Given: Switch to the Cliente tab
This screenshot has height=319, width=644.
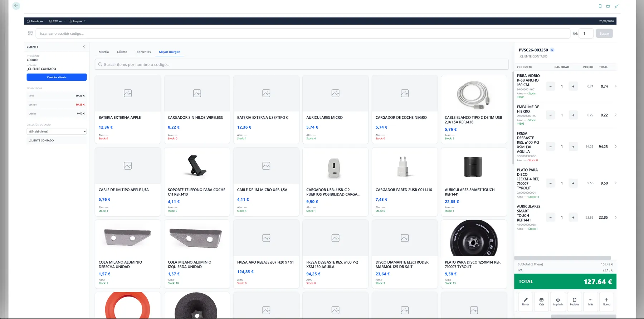Looking at the screenshot, I should (122, 52).
